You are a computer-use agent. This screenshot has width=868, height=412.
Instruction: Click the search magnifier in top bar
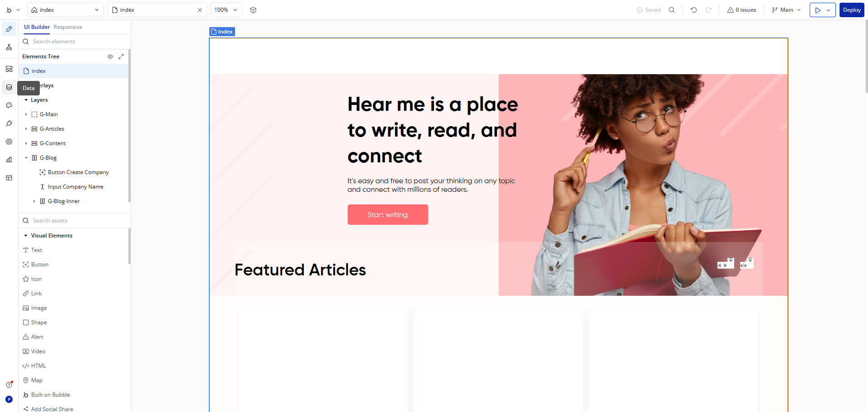(672, 10)
